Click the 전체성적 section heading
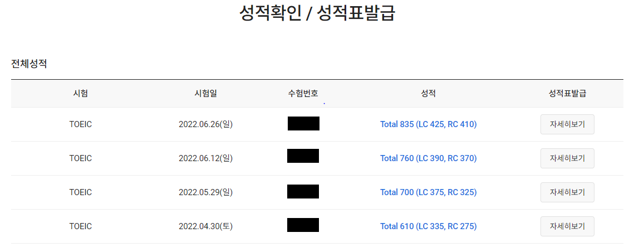The height and width of the screenshot is (247, 644). [x=29, y=64]
